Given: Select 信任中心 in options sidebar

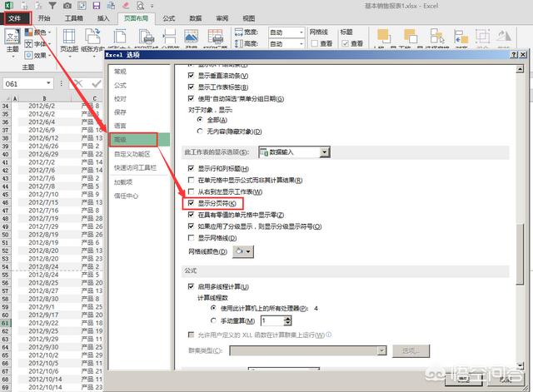Looking at the screenshot, I should (127, 196).
